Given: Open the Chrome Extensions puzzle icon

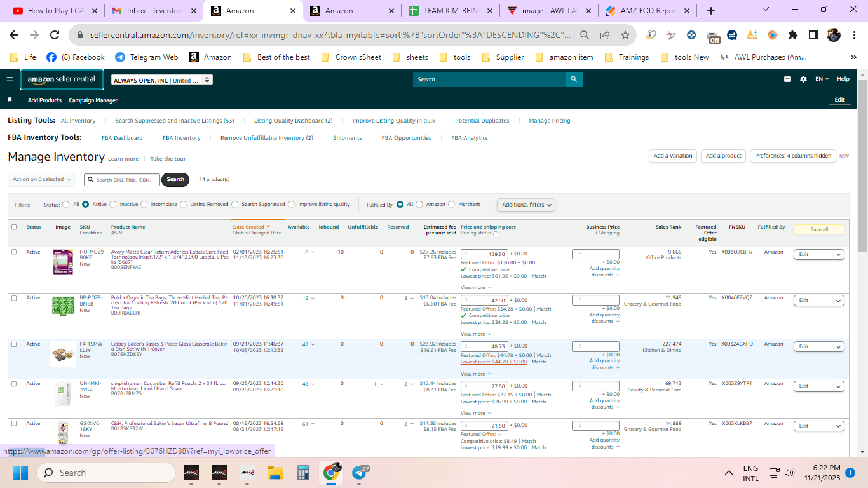Looking at the screenshot, I should click(793, 35).
